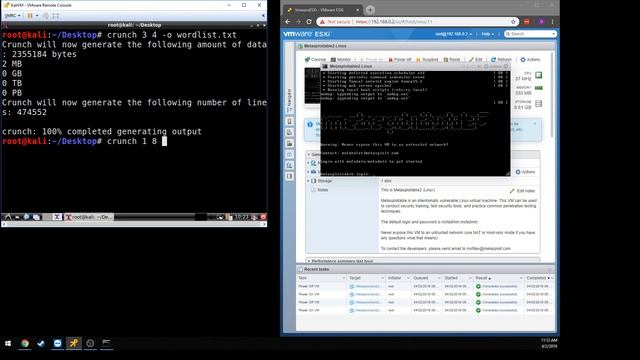This screenshot has height=360, width=640.
Task: Click Monitor in the VM toolbar
Action: [341, 60]
